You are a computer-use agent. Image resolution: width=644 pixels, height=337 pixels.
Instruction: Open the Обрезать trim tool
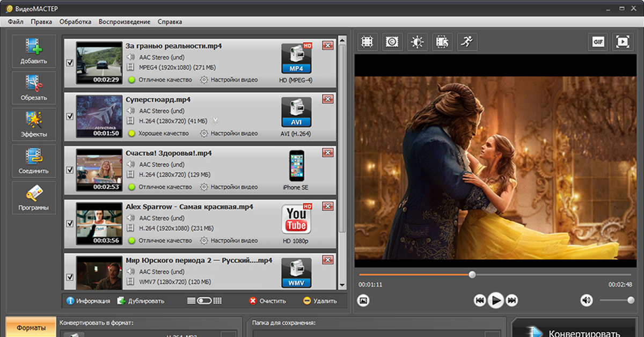34,87
